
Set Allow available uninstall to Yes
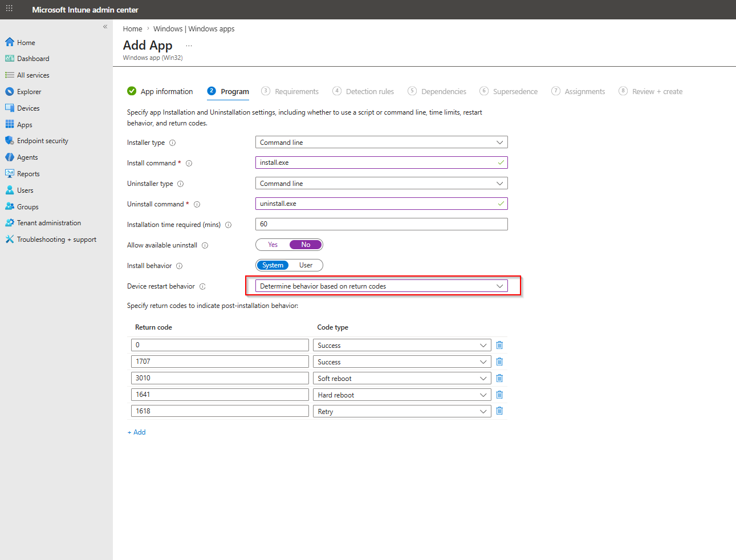coord(273,245)
